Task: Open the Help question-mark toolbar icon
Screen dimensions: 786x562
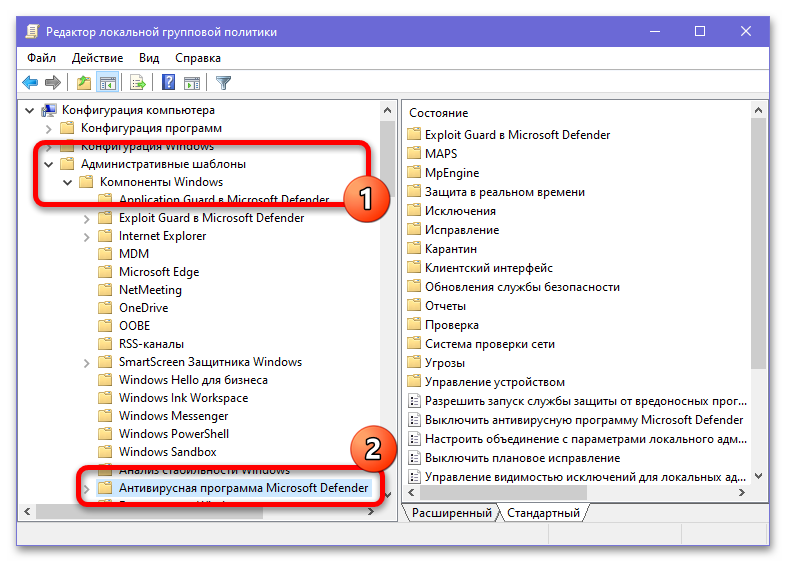Action: coord(168,82)
